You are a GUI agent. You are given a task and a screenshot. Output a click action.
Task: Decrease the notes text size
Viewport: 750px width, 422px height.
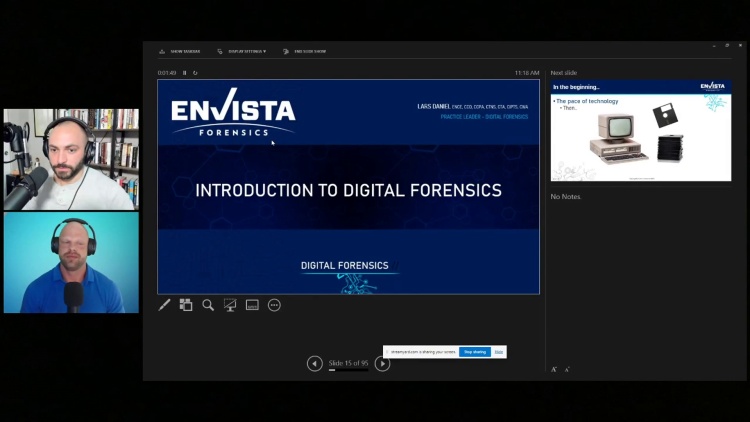click(567, 369)
